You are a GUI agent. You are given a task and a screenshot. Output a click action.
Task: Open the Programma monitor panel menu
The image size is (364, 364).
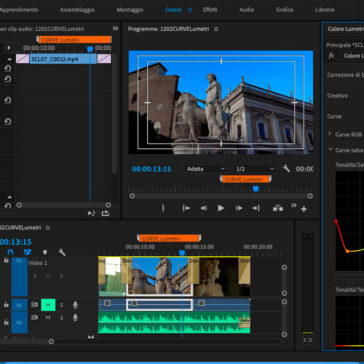click(x=216, y=29)
